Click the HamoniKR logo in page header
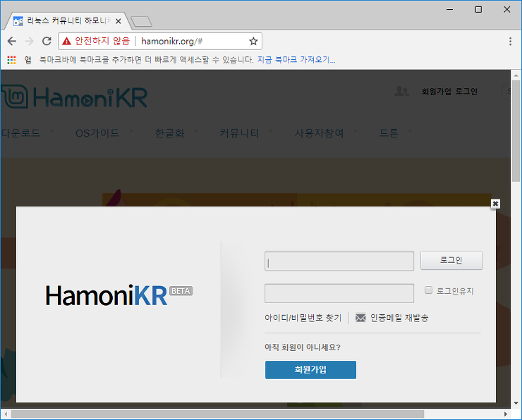This screenshot has height=420, width=522. pyautogui.click(x=74, y=97)
